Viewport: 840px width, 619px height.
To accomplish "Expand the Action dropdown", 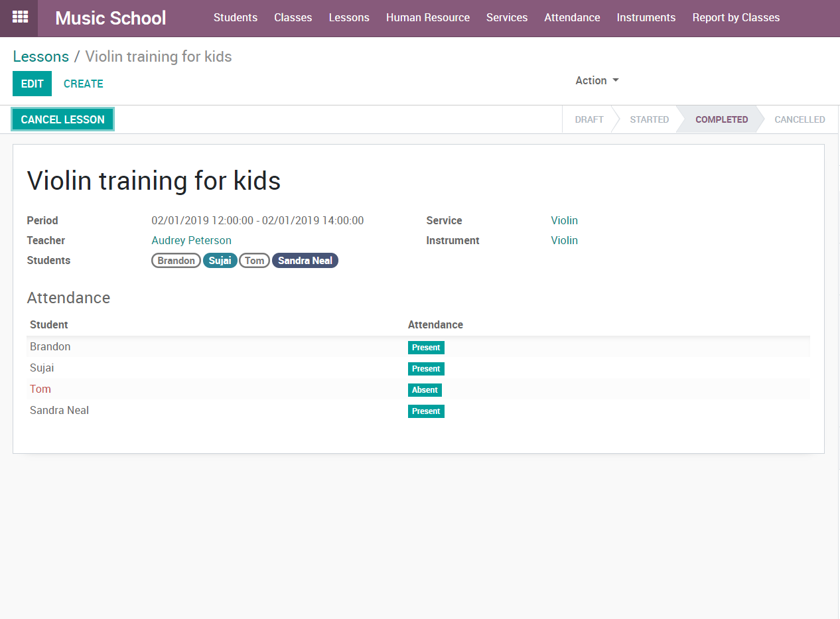I will click(596, 80).
